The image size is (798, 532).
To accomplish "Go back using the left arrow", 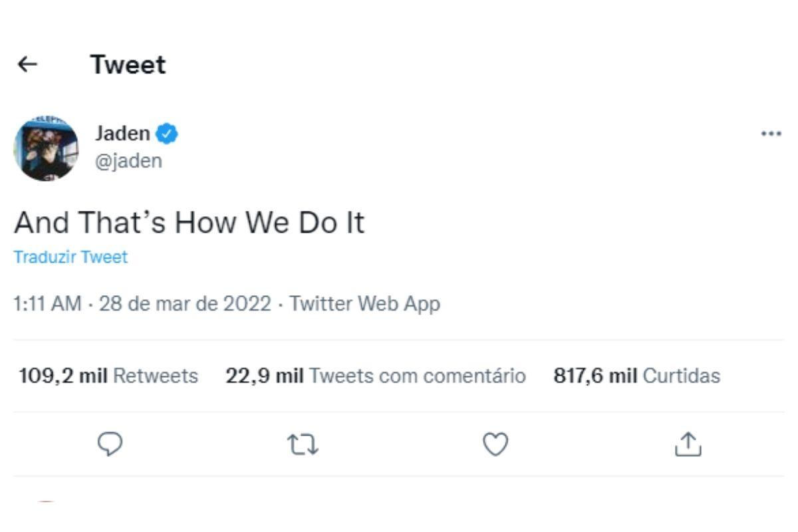I will click(x=27, y=65).
